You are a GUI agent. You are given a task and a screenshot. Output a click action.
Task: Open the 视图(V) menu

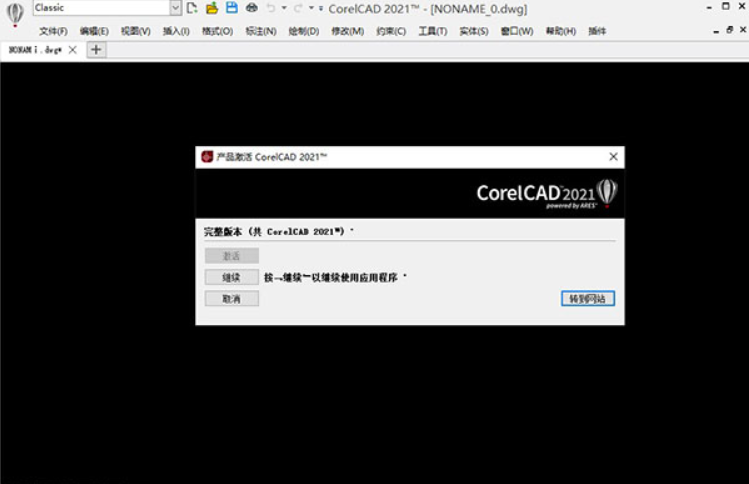[136, 32]
